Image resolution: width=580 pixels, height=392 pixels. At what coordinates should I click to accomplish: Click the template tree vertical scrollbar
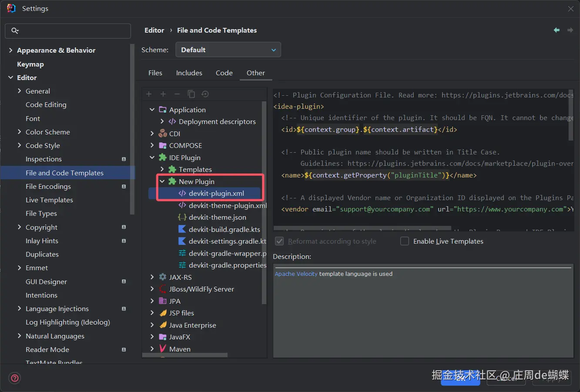[264, 202]
